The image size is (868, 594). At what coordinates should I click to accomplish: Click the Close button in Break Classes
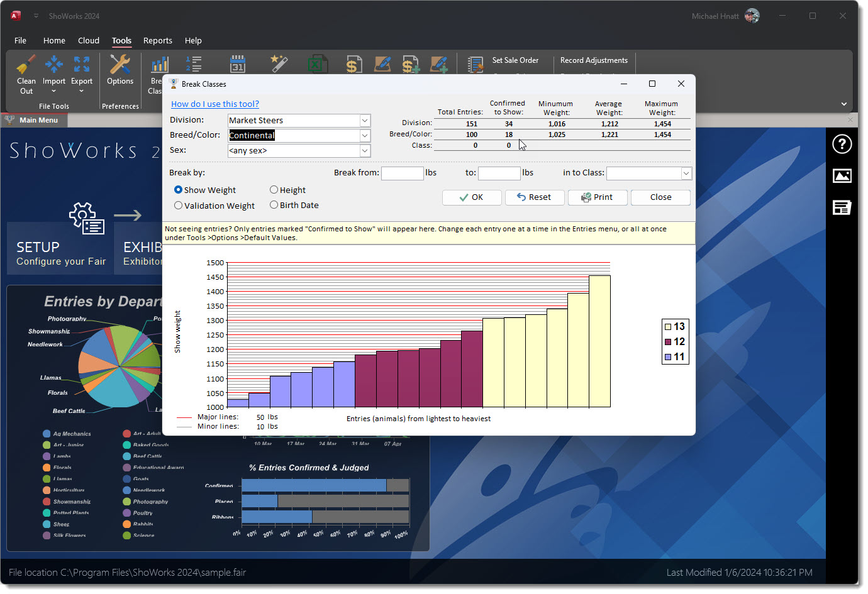660,197
